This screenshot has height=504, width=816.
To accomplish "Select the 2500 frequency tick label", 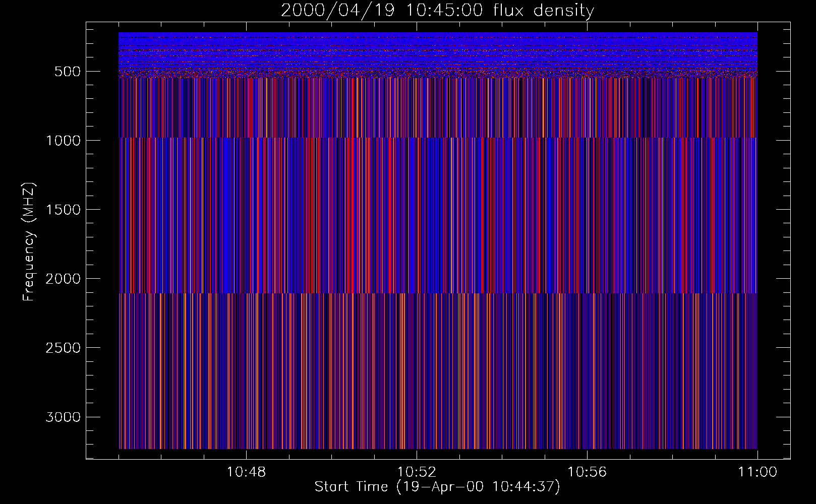I will click(63, 348).
